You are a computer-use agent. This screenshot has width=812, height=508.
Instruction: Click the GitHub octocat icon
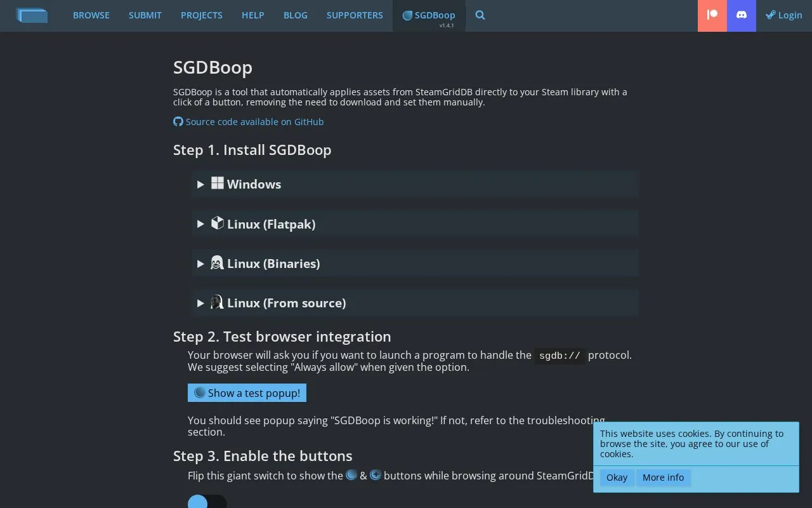[178, 121]
